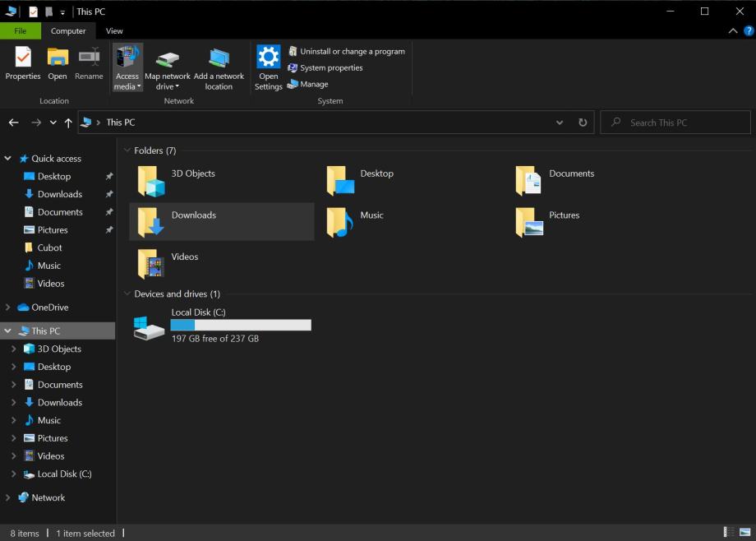Screen dimensions: 756x541
Task: Click Uninstall or change a program
Action: click(x=352, y=51)
